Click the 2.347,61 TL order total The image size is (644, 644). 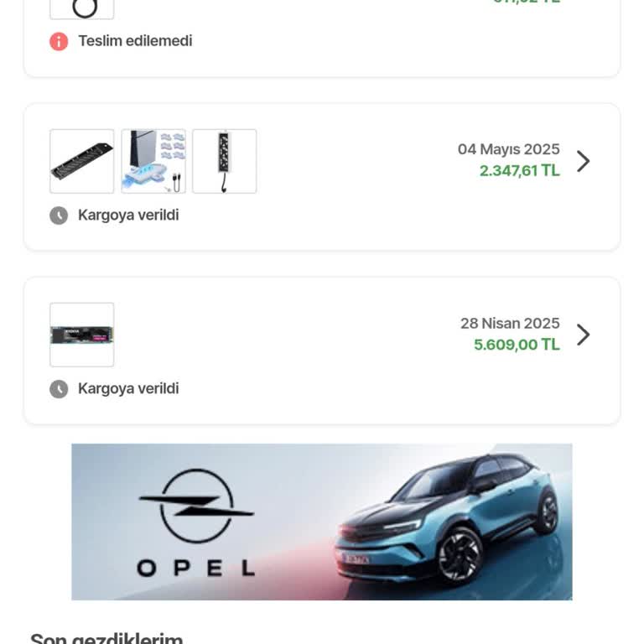click(519, 171)
